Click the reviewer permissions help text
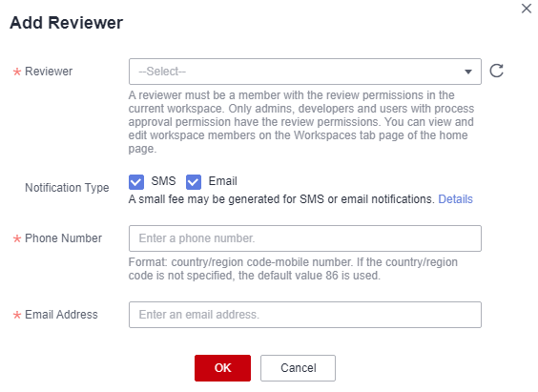538x392 pixels. (x=301, y=122)
